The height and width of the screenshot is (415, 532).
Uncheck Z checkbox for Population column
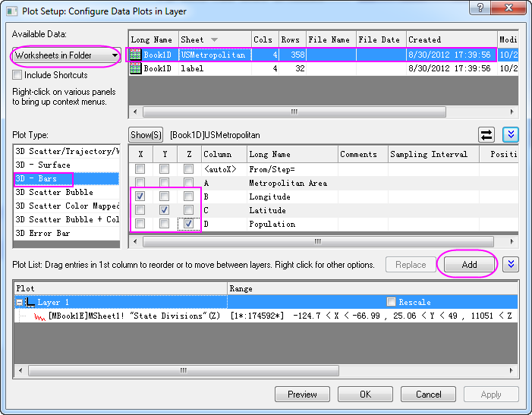coord(187,224)
